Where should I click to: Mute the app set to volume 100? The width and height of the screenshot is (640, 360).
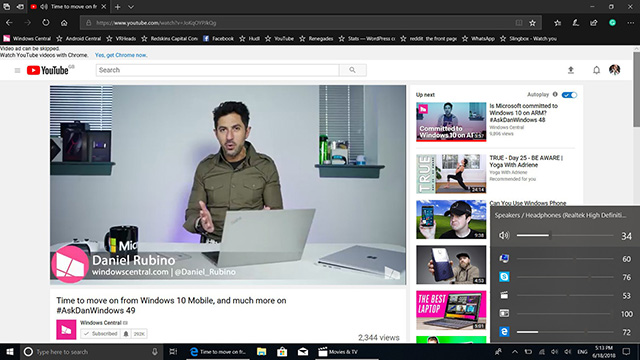click(x=504, y=313)
